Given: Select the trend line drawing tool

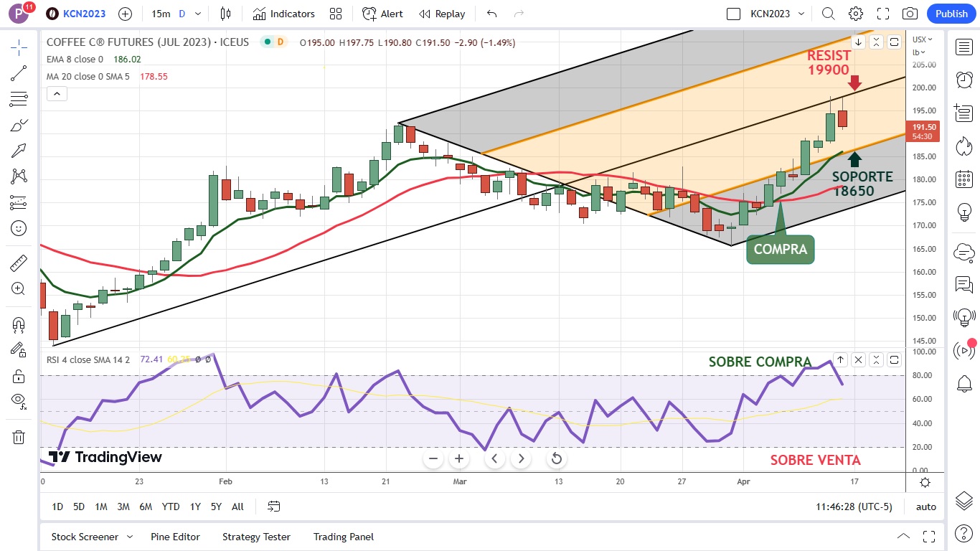Looking at the screenshot, I should tap(19, 72).
